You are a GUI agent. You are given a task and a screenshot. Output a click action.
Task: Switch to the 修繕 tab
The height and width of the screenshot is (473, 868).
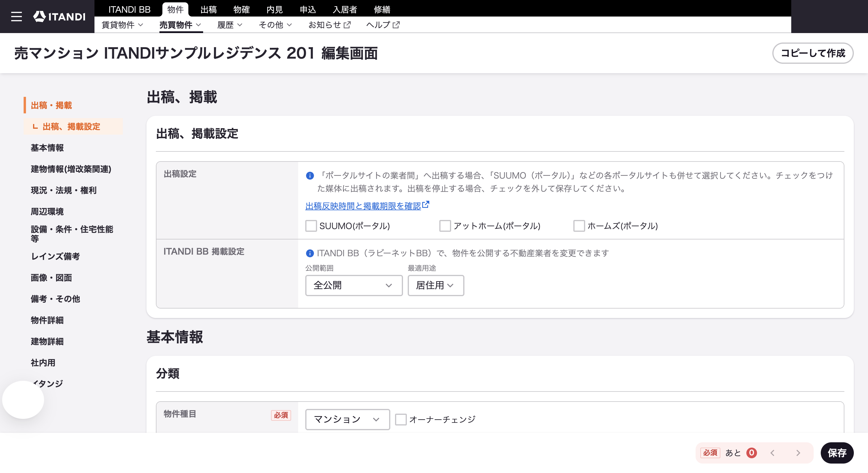point(382,9)
